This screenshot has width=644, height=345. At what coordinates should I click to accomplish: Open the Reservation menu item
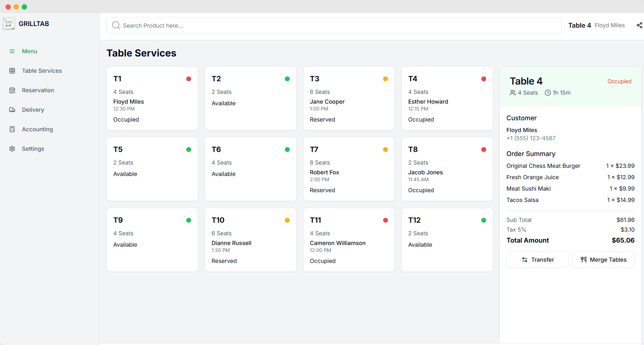click(38, 90)
